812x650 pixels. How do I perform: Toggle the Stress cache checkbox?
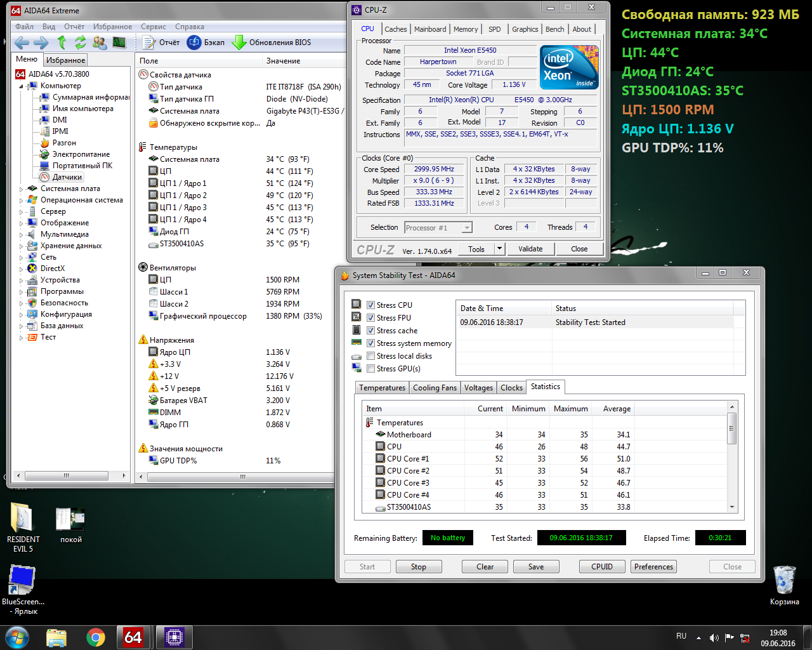[x=371, y=331]
